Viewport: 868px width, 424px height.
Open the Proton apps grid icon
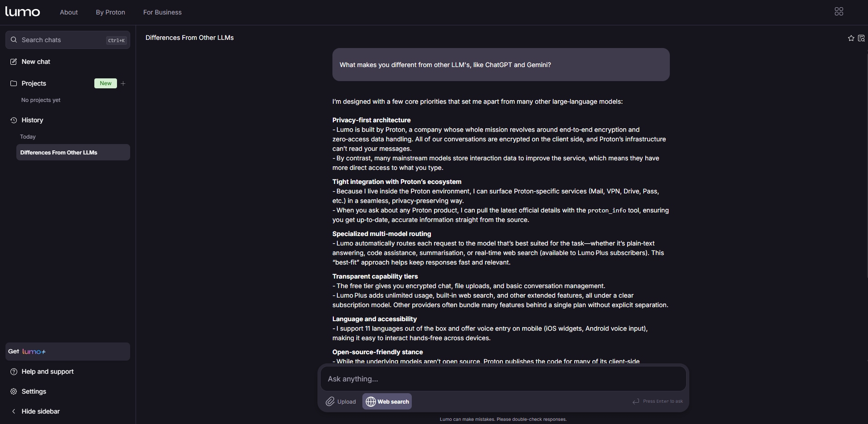(839, 12)
